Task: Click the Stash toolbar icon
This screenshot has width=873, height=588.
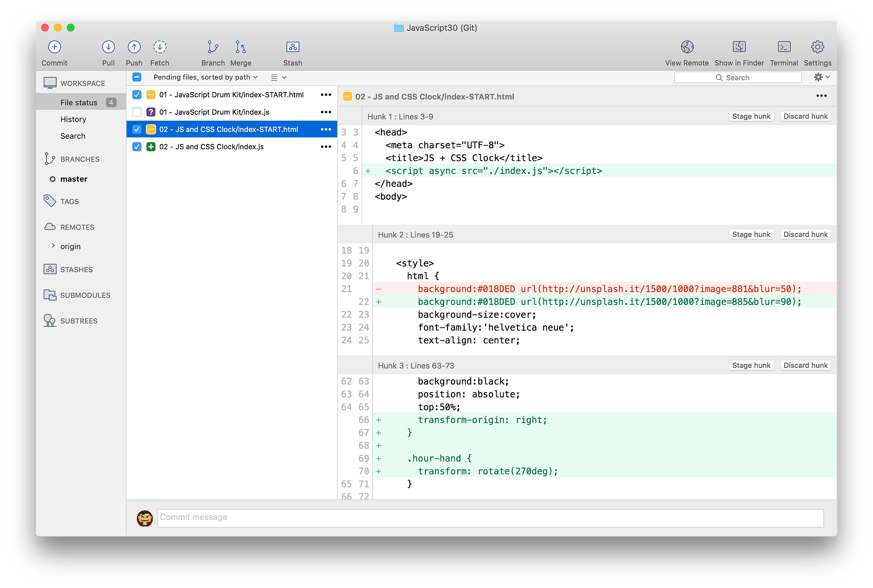Action: coord(292,47)
